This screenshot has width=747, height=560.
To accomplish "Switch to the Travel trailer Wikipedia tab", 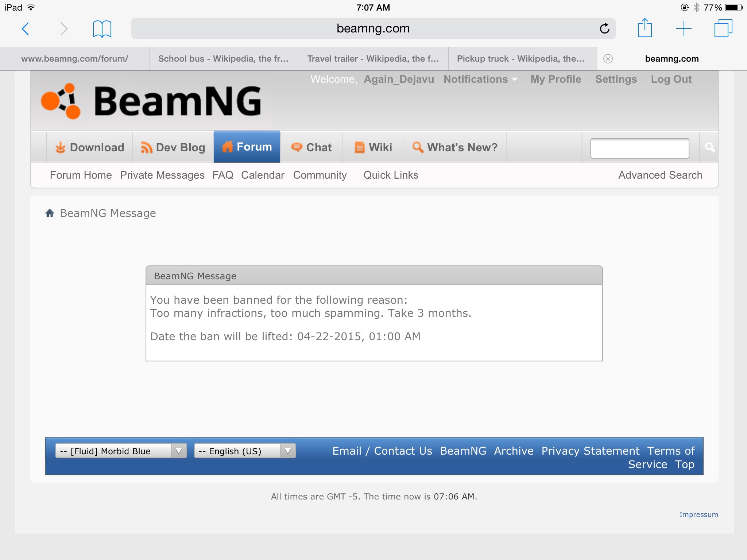I will point(373,59).
